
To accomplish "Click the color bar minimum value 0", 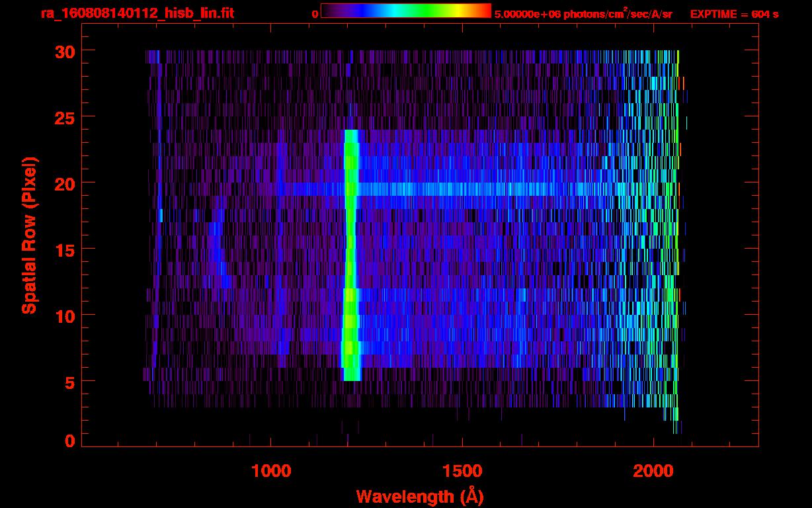I will [315, 14].
